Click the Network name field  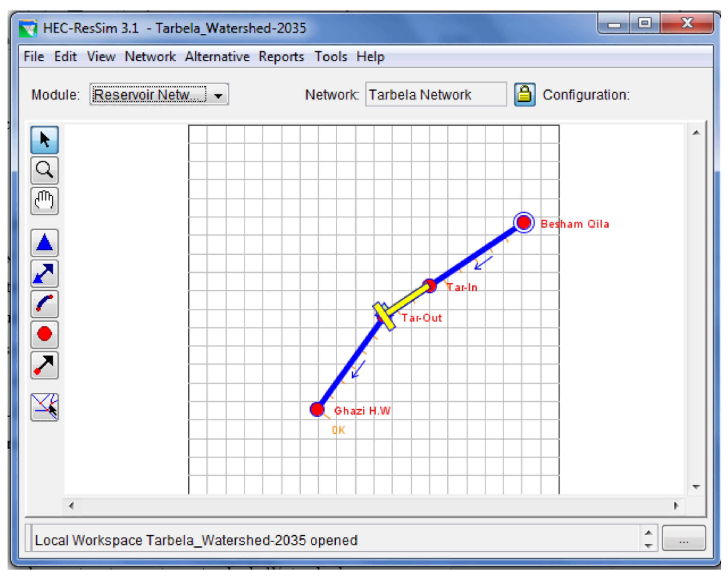[x=436, y=95]
